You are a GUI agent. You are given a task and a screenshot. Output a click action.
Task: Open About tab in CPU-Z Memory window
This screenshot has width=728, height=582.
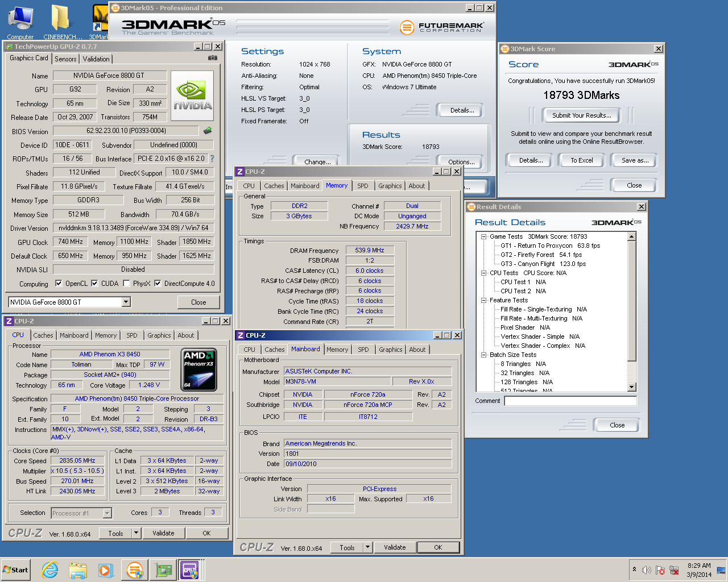[417, 186]
